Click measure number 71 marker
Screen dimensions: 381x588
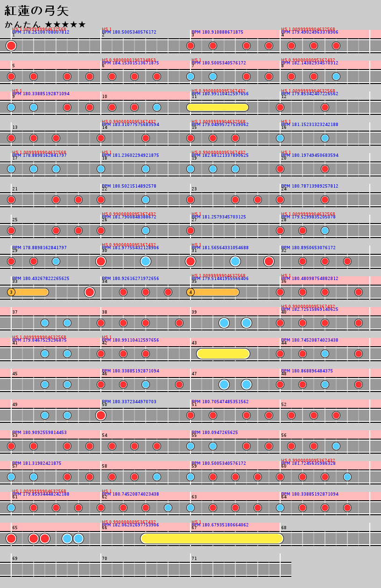tap(194, 559)
